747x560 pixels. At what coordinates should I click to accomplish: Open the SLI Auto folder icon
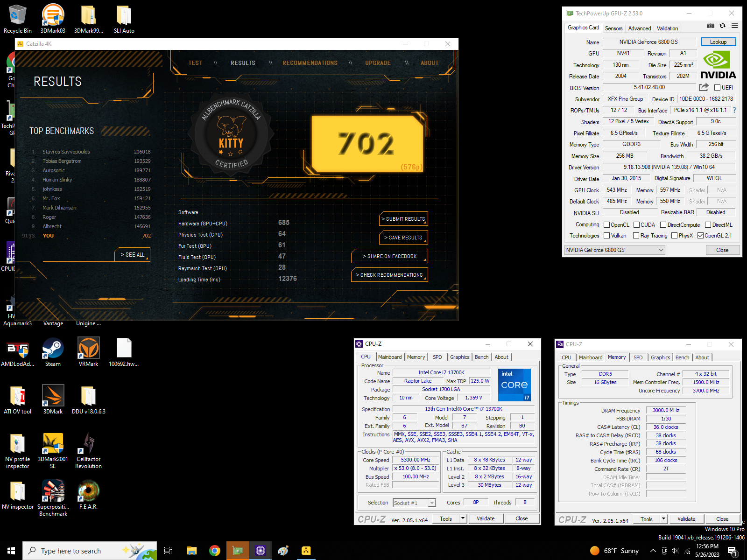(x=124, y=19)
